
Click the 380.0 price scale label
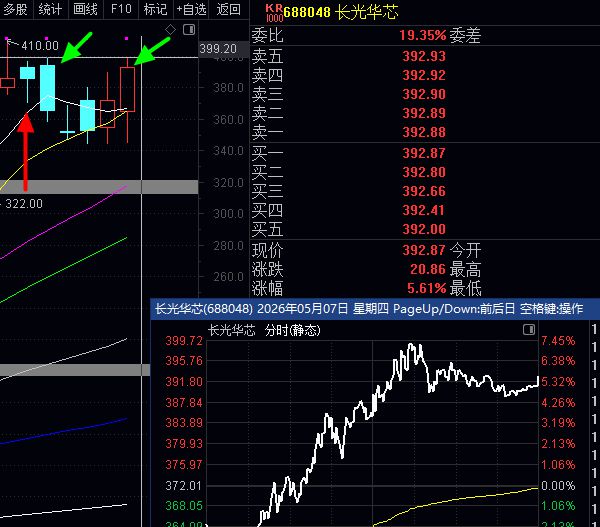[x=228, y=88]
